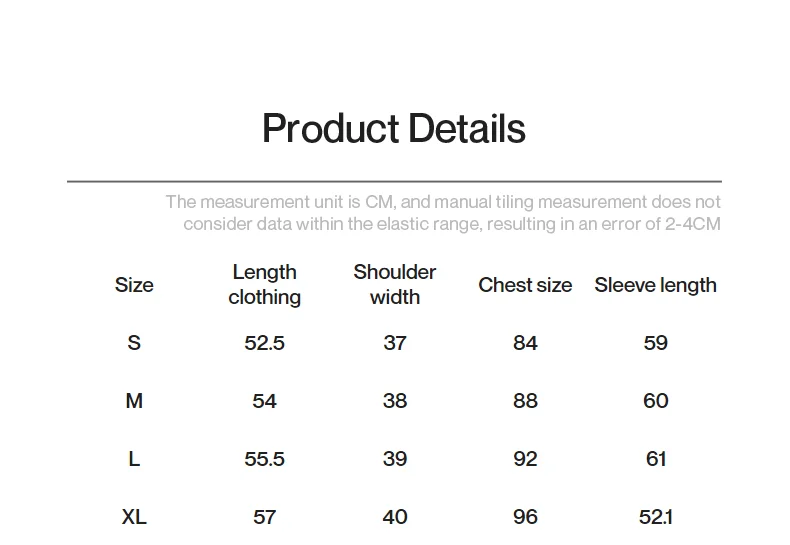Screen dimensions: 790x545
Task: Click the 57 length value for XL
Action: 265,517
